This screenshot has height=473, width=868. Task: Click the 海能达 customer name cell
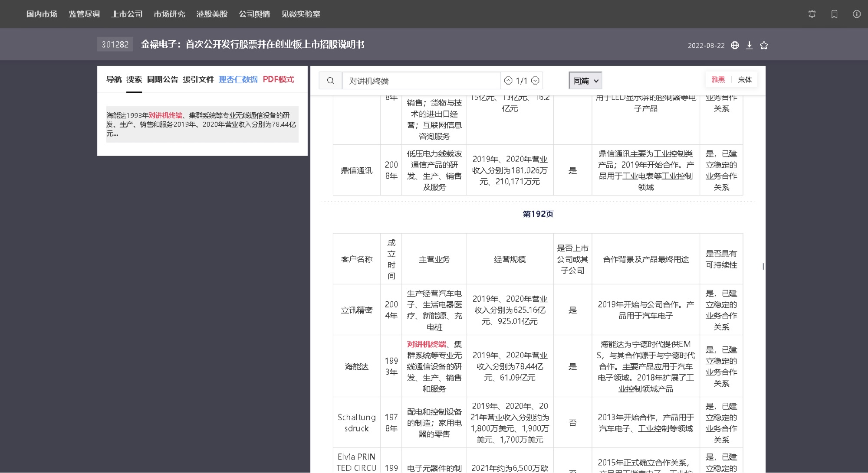click(357, 366)
